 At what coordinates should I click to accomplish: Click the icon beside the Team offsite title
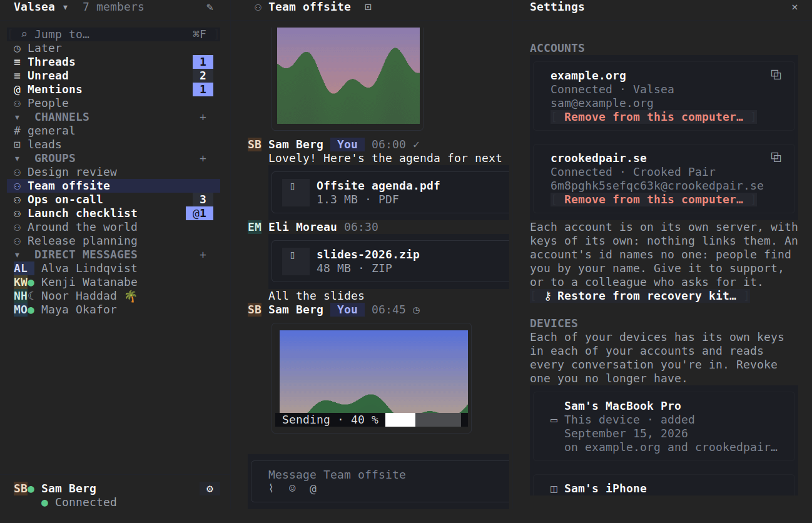coord(368,8)
